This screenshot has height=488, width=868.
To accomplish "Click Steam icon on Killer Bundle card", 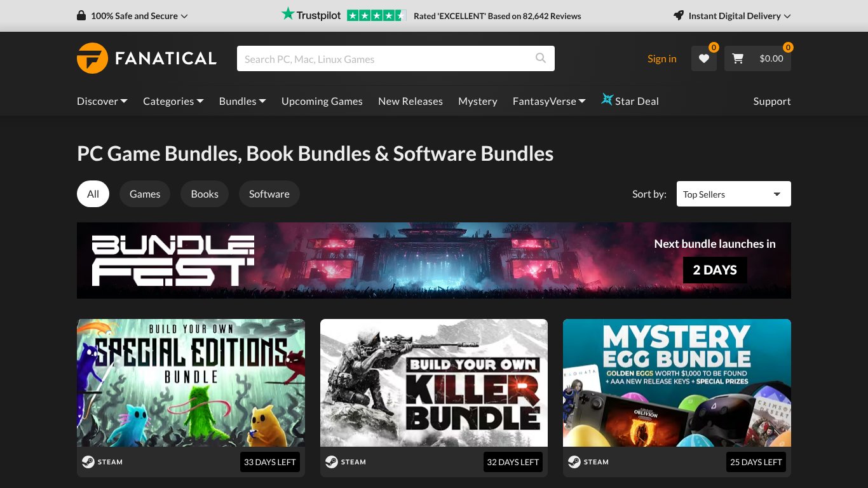I will coord(331,462).
